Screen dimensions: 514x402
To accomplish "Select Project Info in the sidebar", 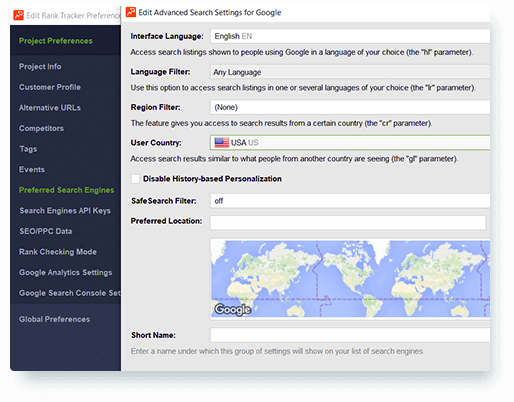I will pyautogui.click(x=40, y=67).
